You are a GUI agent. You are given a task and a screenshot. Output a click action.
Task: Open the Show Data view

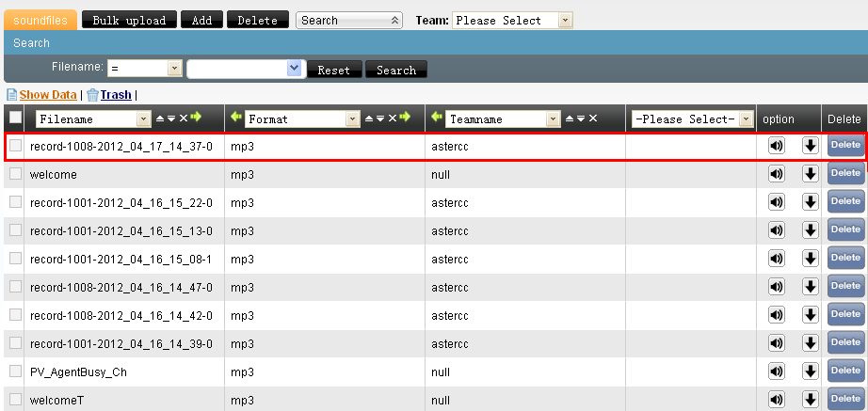47,95
